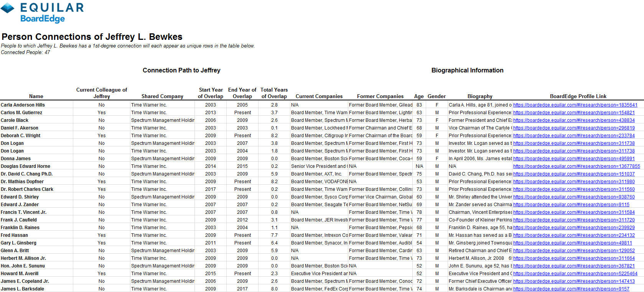The image size is (644, 292).
Task: Click the Connection Path to Jeffrey heading
Action: click(x=181, y=70)
